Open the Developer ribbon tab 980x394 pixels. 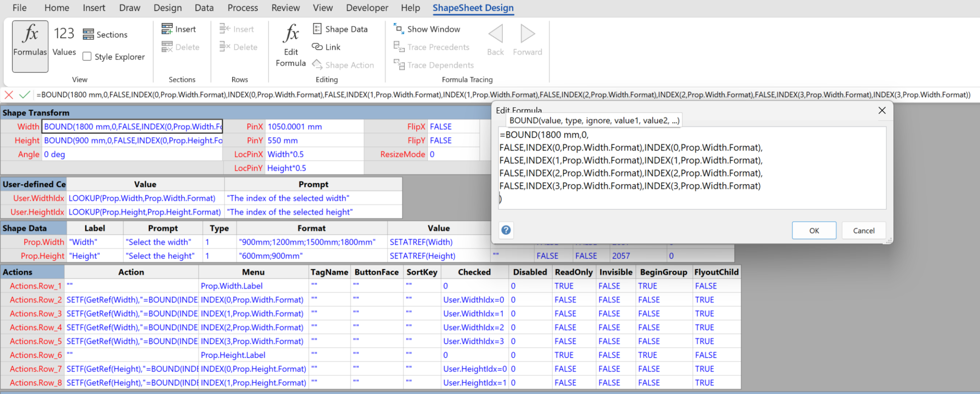tap(367, 8)
